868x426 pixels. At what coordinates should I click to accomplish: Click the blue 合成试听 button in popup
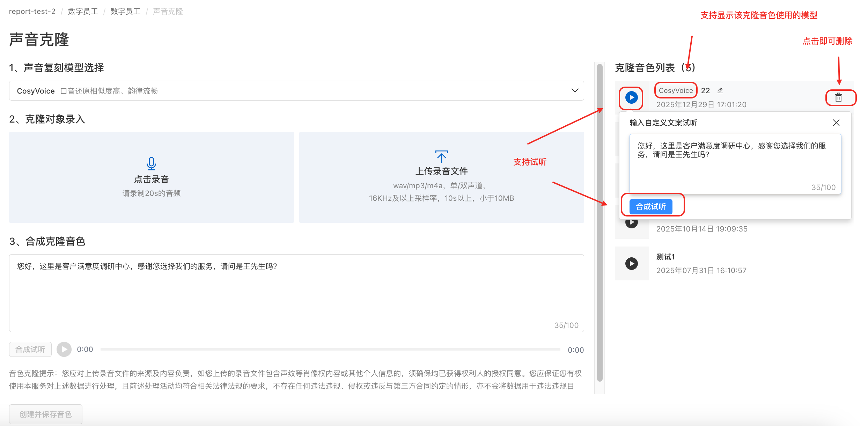pos(651,207)
